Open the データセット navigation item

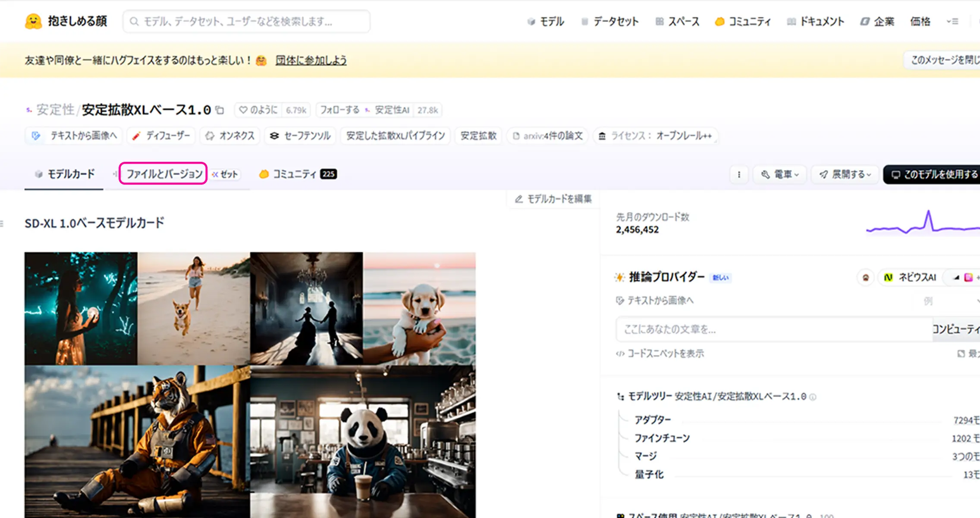610,22
